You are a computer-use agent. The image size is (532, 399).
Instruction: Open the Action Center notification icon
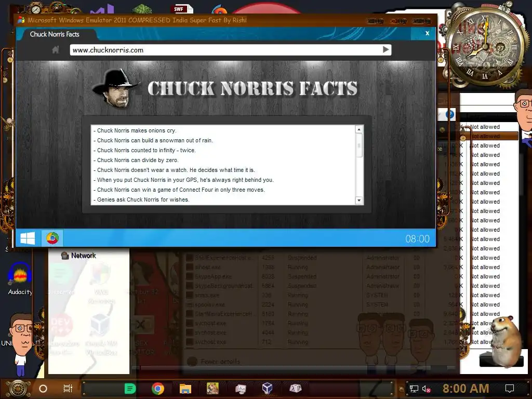pos(510,389)
